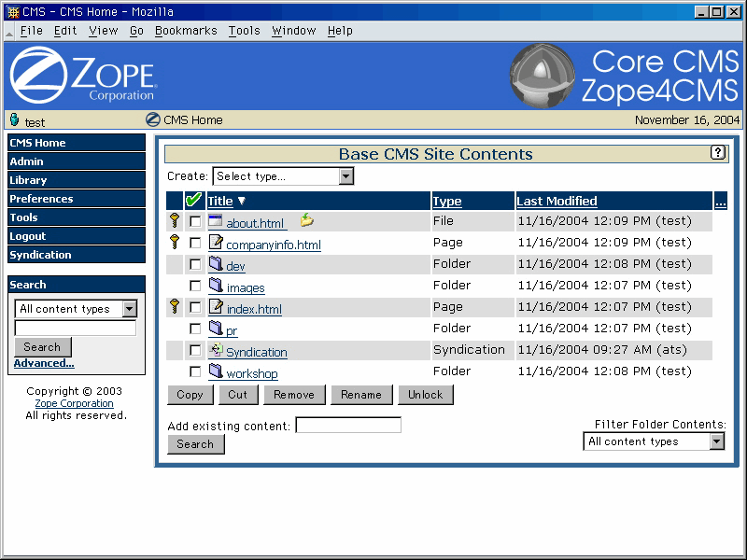Open the Go menu

click(x=136, y=31)
